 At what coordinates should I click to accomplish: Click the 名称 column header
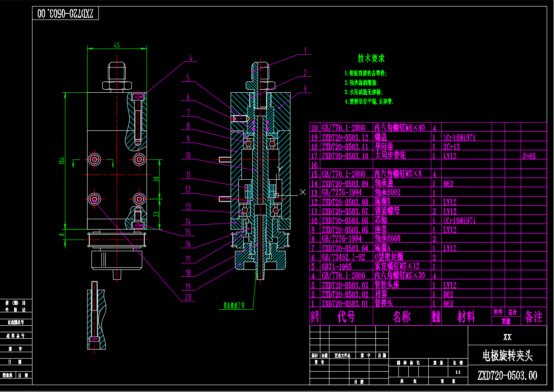402,317
